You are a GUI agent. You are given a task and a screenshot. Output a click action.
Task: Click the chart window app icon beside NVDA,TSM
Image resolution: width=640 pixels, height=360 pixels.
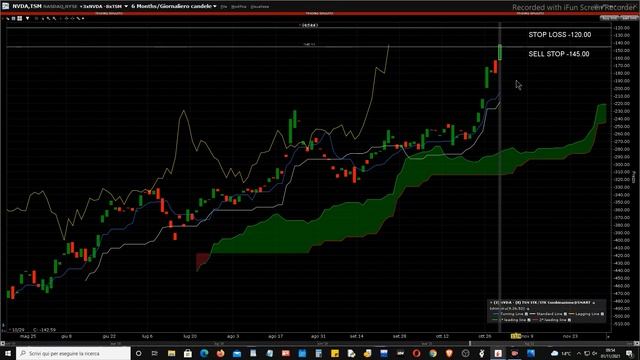5,6
